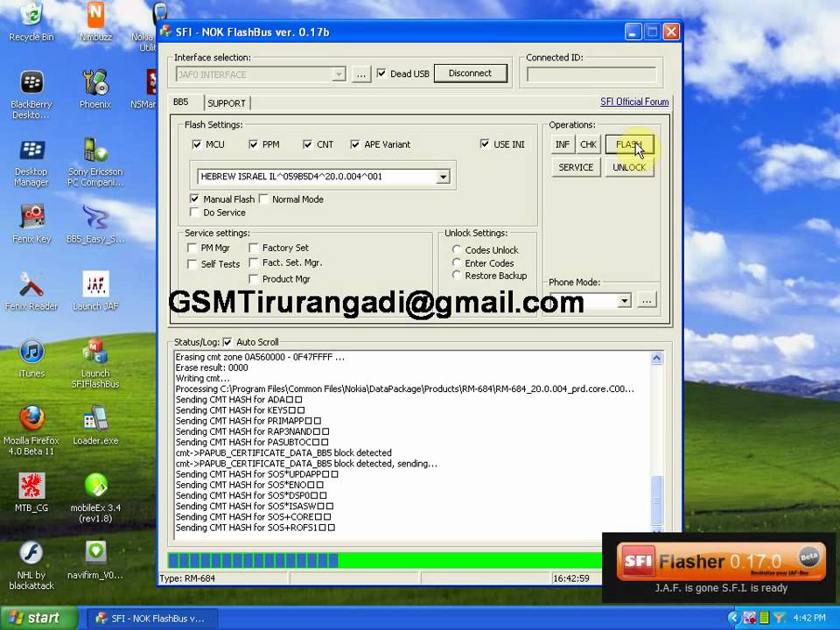
Task: Select the Codes Unlock radio button
Action: pos(457,249)
